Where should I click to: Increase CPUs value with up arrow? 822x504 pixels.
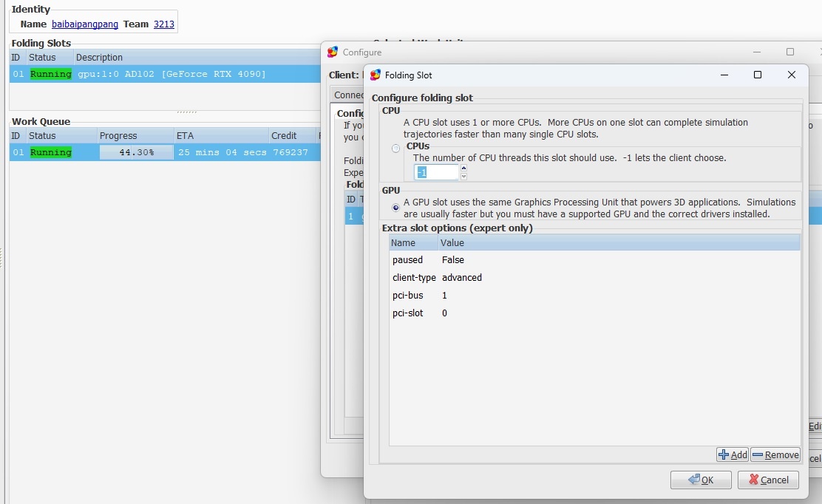(x=463, y=168)
